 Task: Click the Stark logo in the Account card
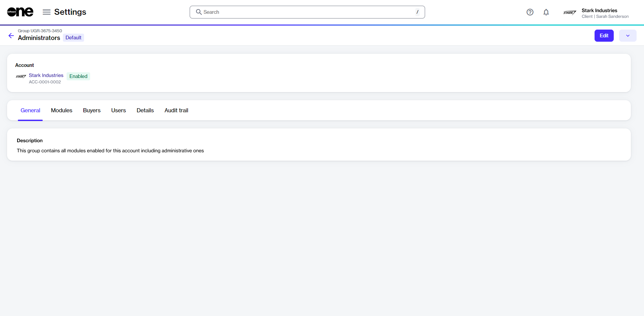pyautogui.click(x=21, y=77)
